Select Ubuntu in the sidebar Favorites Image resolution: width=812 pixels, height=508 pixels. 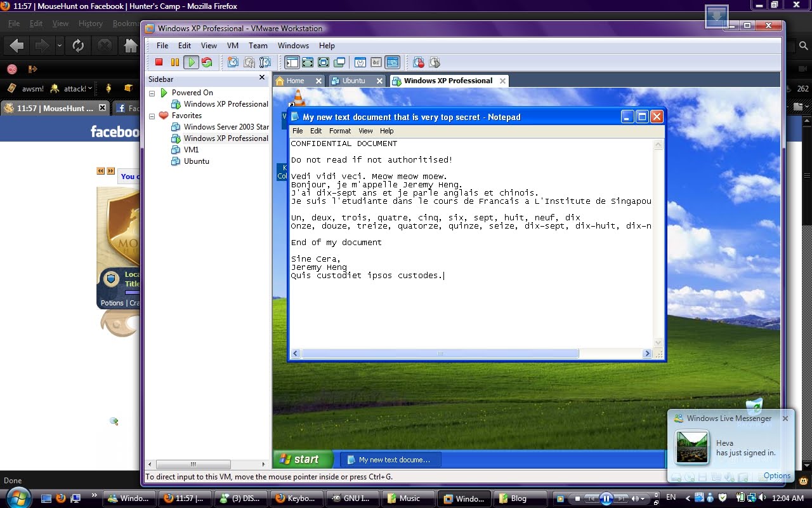(197, 161)
